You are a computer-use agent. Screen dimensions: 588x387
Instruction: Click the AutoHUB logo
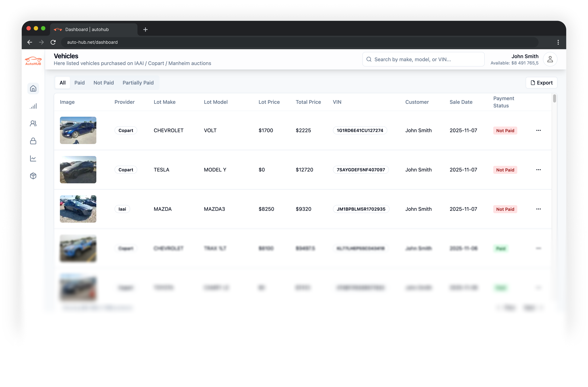coord(33,61)
